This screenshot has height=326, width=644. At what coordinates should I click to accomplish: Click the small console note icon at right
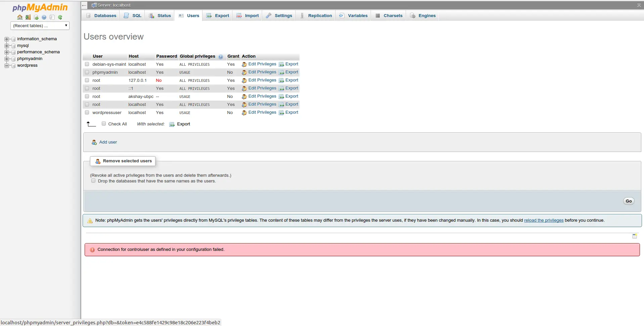[635, 236]
